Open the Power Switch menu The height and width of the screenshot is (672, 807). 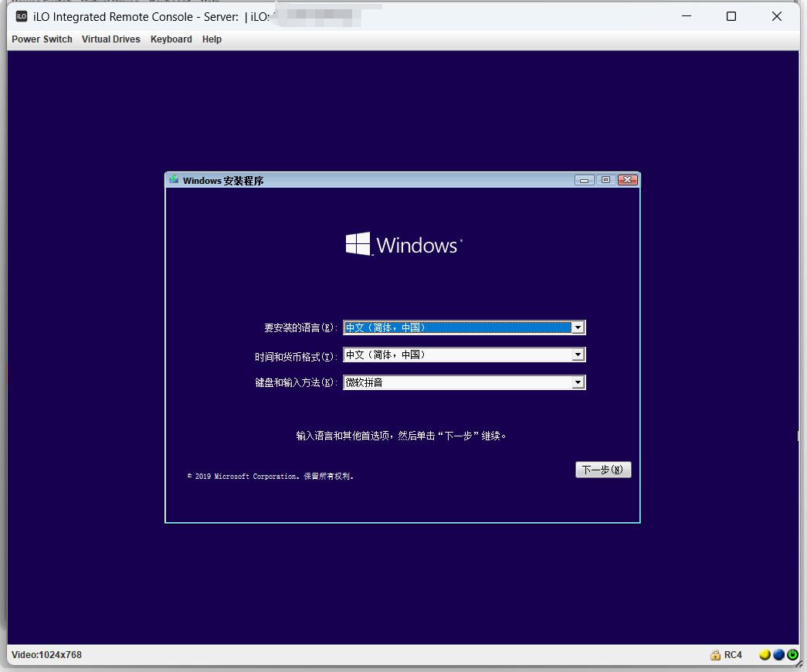42,39
